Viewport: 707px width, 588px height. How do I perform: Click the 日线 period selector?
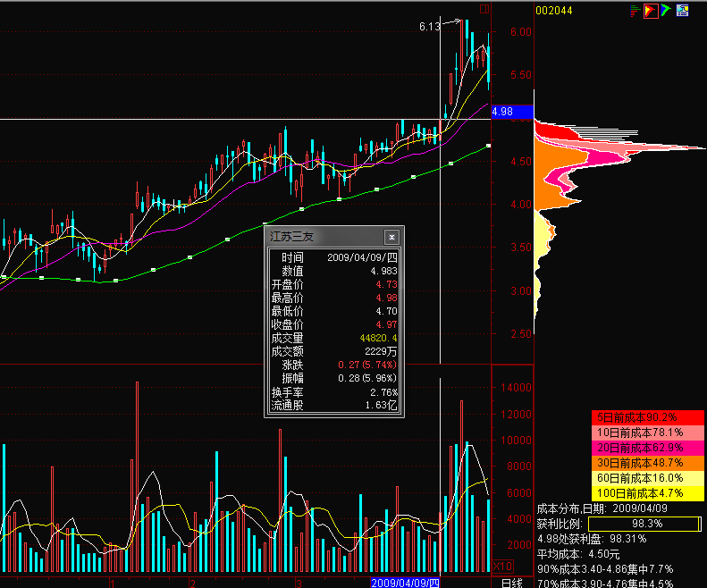(x=512, y=583)
